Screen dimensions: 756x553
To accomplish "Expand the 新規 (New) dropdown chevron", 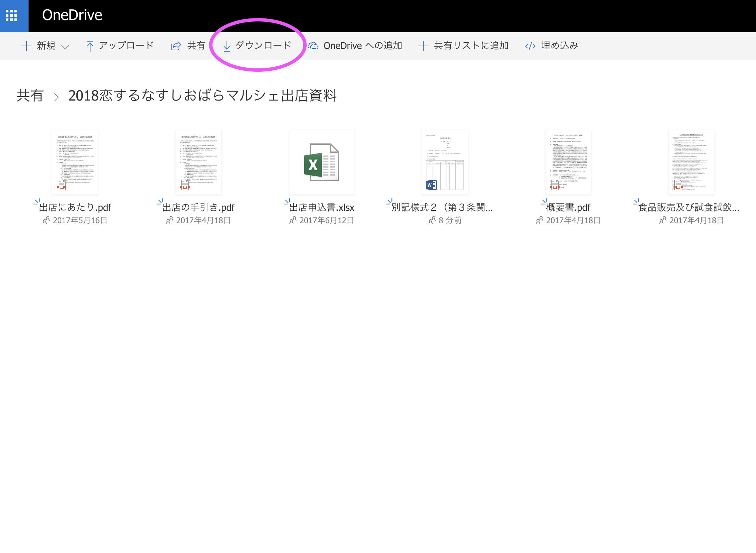I will (65, 47).
